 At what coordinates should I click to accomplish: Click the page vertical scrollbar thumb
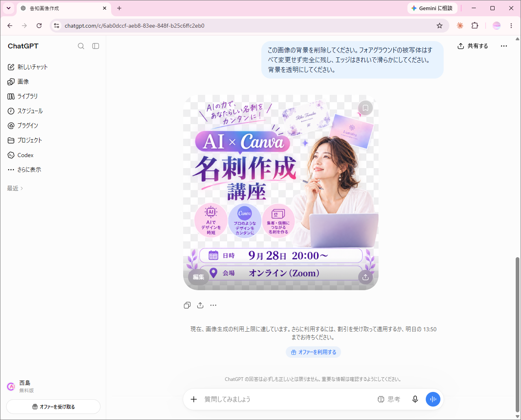coord(517,334)
